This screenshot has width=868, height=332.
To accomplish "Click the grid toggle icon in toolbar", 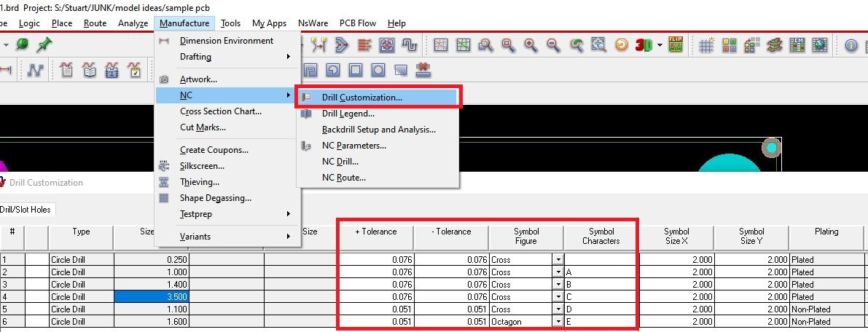I will [705, 45].
